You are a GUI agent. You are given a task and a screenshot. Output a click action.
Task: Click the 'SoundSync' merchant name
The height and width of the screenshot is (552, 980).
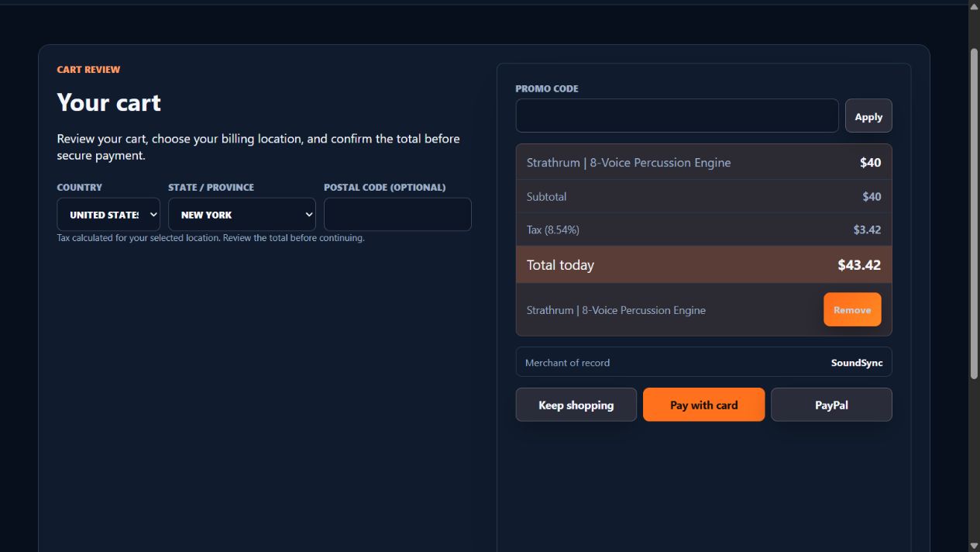point(857,363)
